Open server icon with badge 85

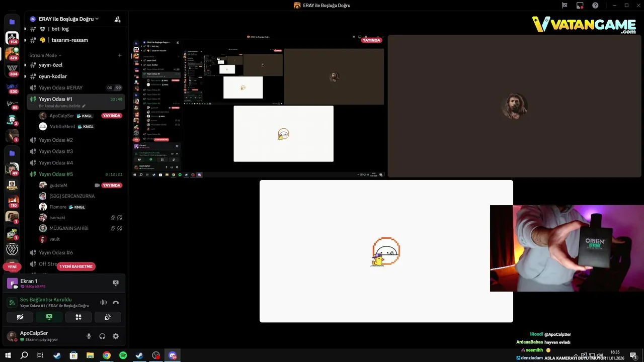(x=12, y=104)
